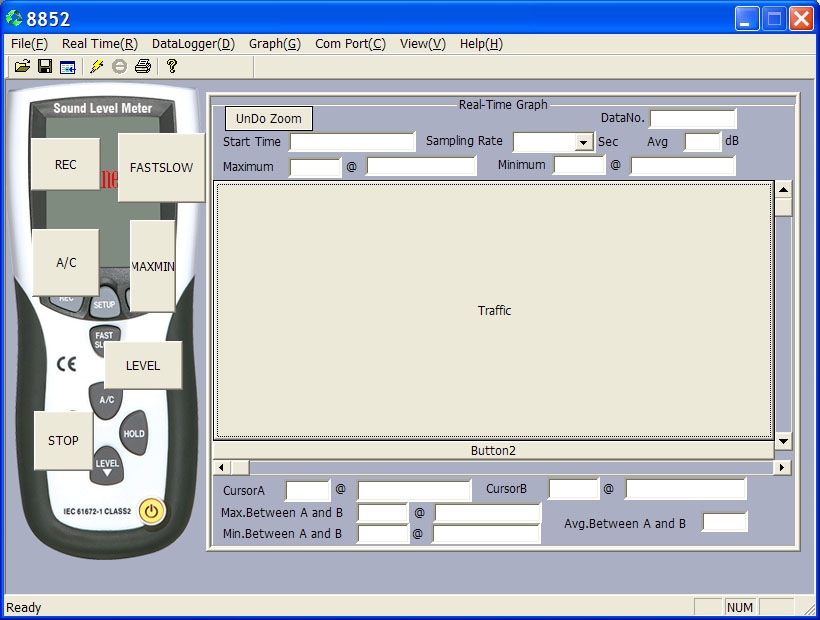Image resolution: width=820 pixels, height=620 pixels.
Task: Click the horizontal scrollbar right arrow
Action: pos(782,467)
